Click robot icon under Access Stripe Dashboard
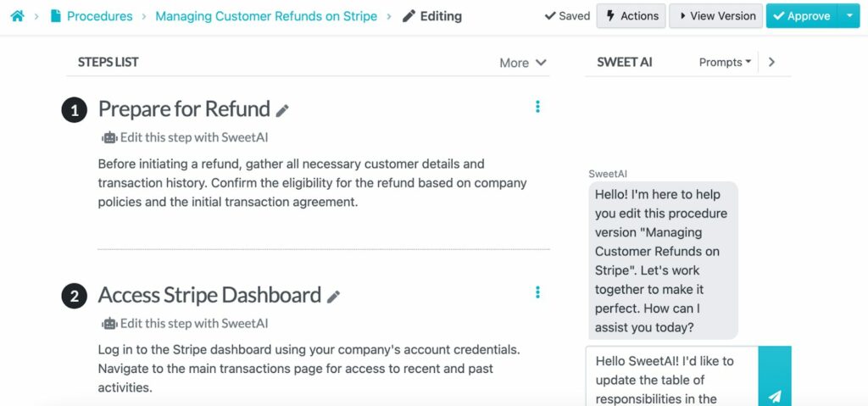The height and width of the screenshot is (406, 868). pyautogui.click(x=109, y=323)
